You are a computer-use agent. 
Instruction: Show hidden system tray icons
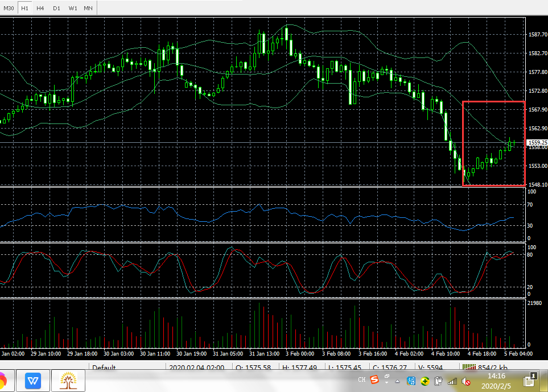point(398,381)
